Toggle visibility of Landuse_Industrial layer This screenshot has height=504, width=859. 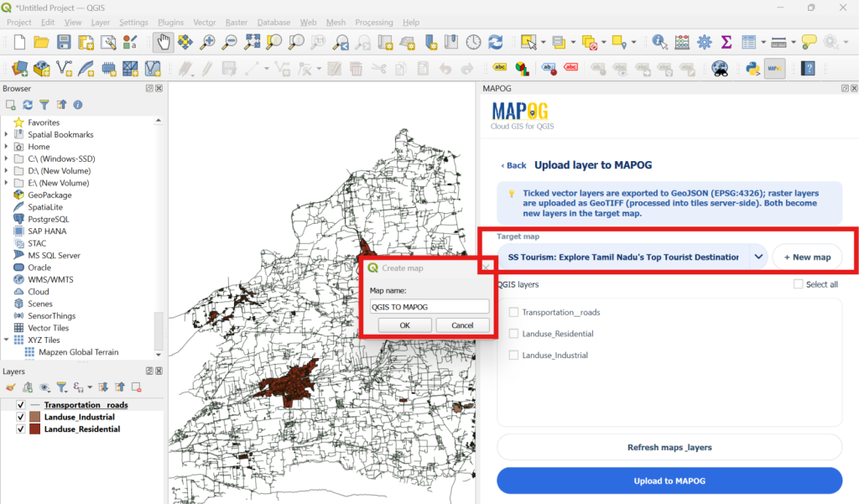(x=21, y=417)
